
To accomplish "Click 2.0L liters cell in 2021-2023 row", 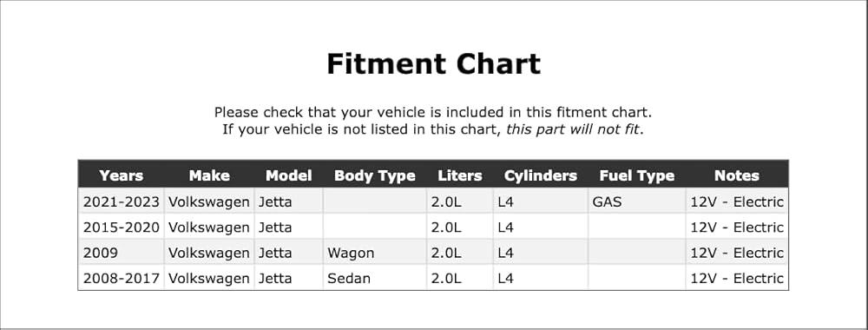I will click(460, 202).
